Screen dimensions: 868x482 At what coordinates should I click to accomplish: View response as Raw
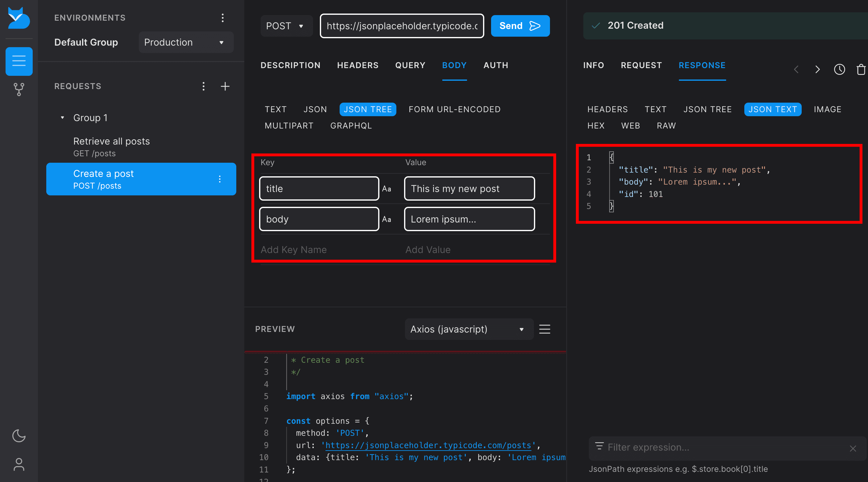click(667, 126)
